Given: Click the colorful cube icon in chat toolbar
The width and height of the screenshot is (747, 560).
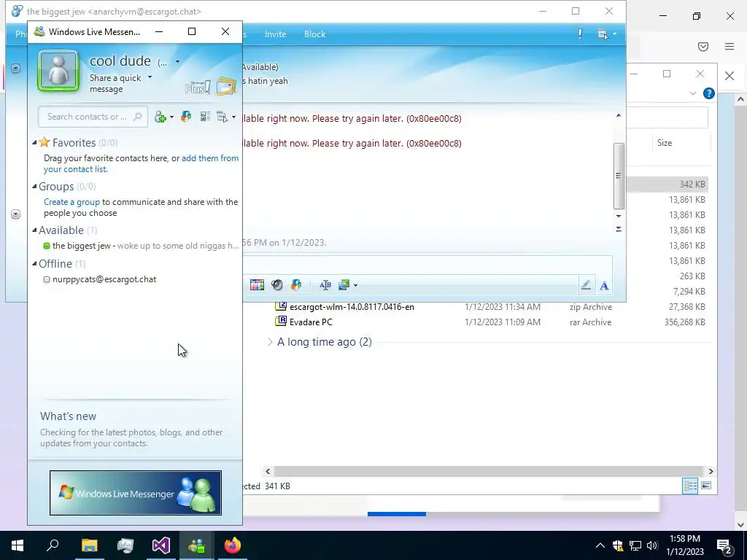Looking at the screenshot, I should (296, 285).
